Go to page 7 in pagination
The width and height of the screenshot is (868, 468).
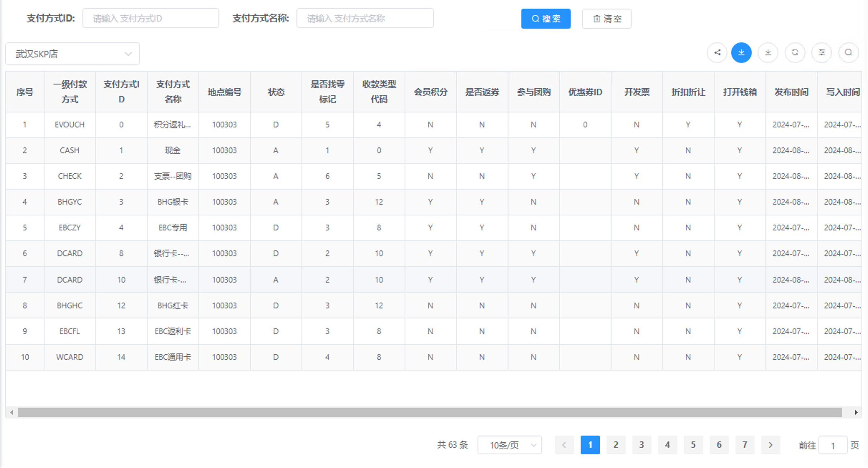[x=745, y=445]
